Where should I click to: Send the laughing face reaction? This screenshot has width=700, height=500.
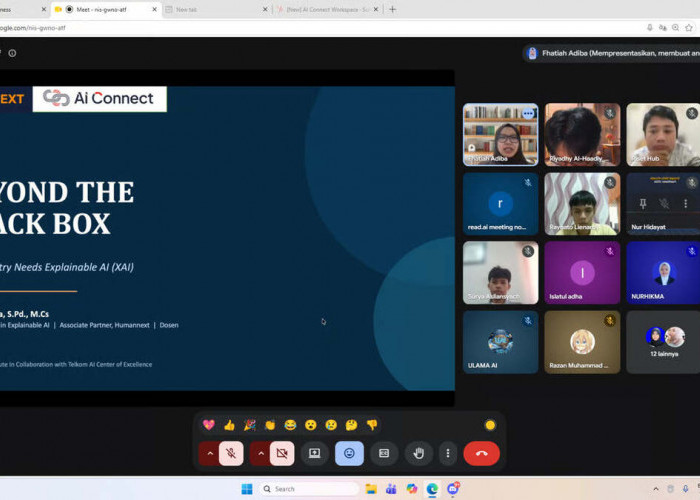click(x=290, y=425)
